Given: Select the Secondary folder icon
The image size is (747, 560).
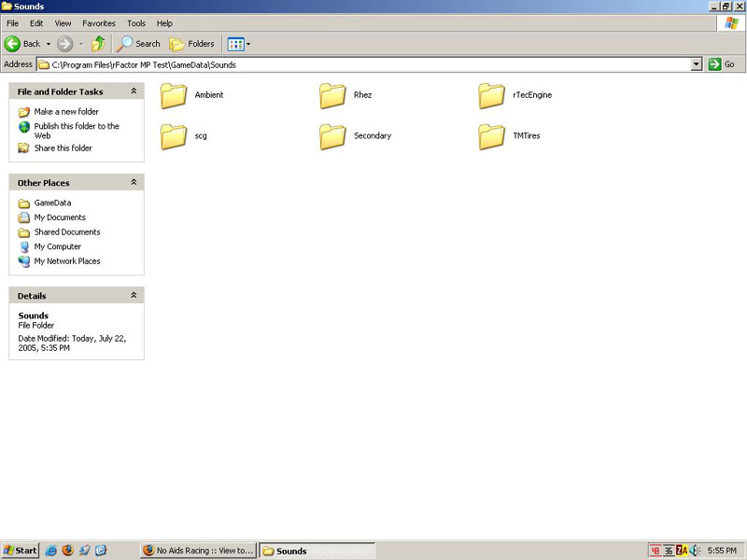Looking at the screenshot, I should point(332,136).
